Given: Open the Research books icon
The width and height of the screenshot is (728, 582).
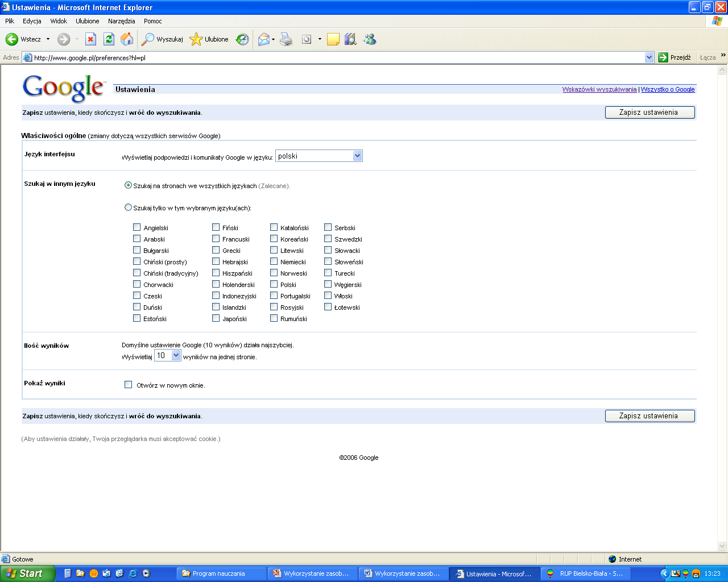Looking at the screenshot, I should (350, 39).
